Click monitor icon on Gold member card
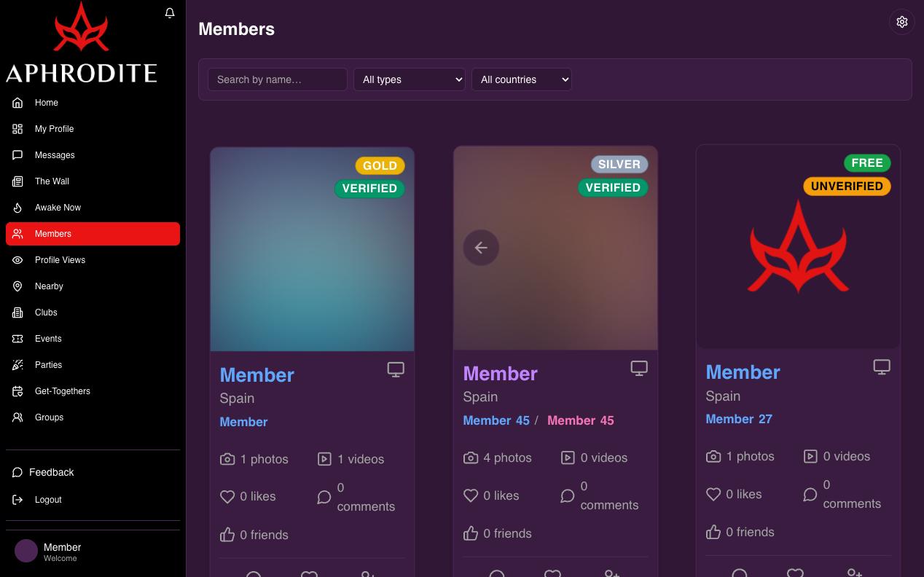This screenshot has height=577, width=924. pos(396,370)
